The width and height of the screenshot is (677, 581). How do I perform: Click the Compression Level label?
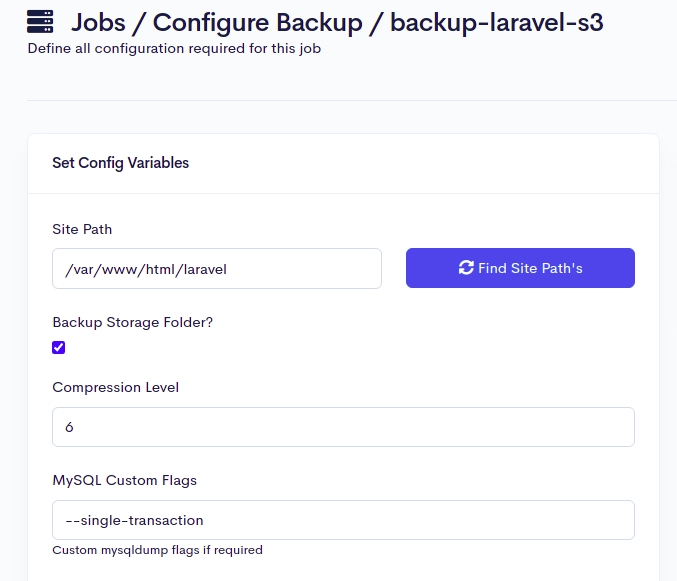pyautogui.click(x=115, y=387)
